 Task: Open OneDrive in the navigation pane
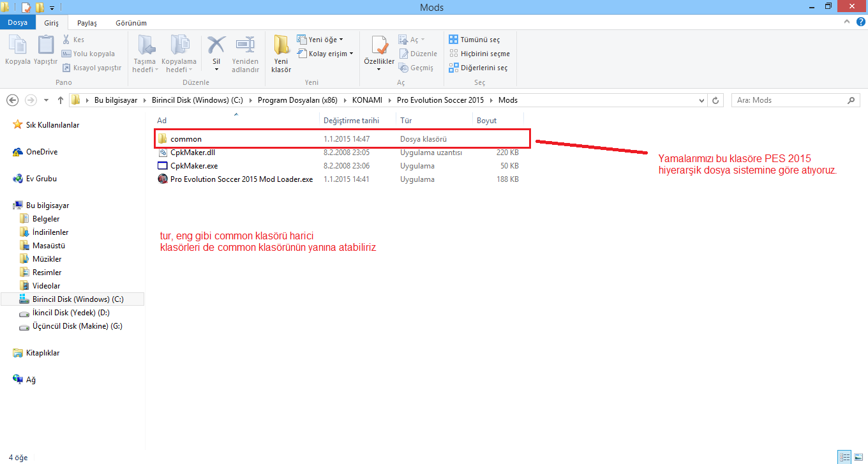pyautogui.click(x=35, y=152)
